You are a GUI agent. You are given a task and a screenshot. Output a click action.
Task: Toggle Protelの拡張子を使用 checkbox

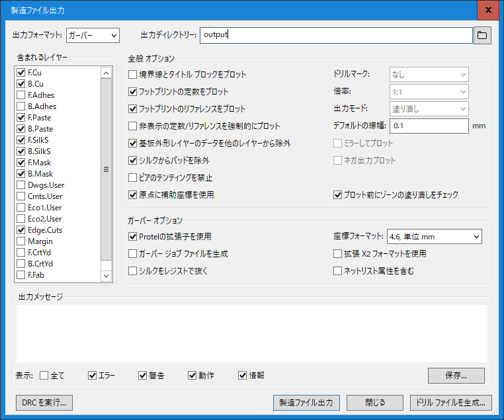click(132, 237)
